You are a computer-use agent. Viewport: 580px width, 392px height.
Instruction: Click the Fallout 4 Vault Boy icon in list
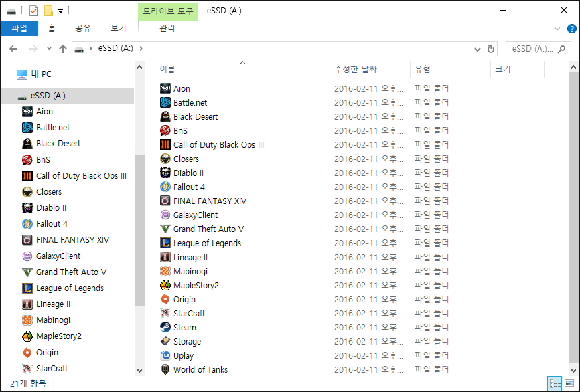165,187
